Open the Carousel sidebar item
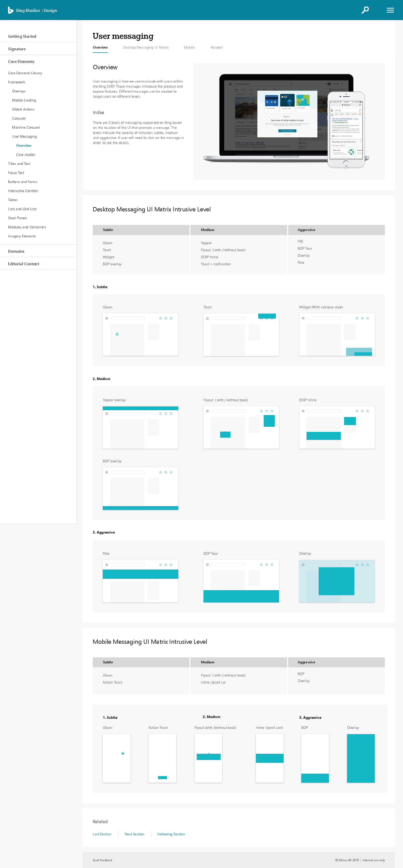403x868 pixels. coord(19,119)
